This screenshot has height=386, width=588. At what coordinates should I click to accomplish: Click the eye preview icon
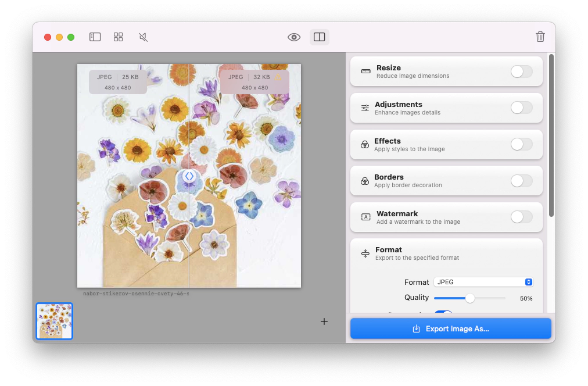pos(294,37)
